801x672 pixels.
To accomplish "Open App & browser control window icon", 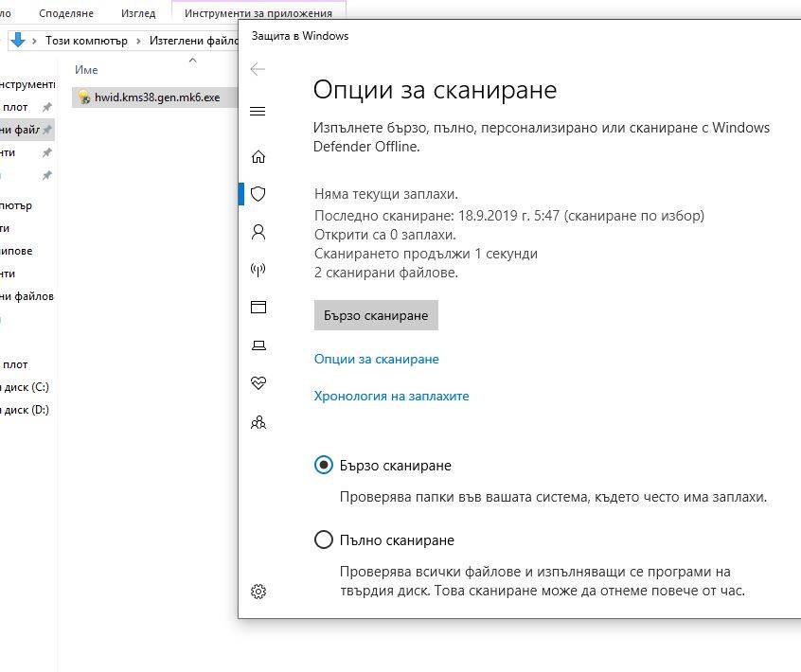I will point(258,307).
